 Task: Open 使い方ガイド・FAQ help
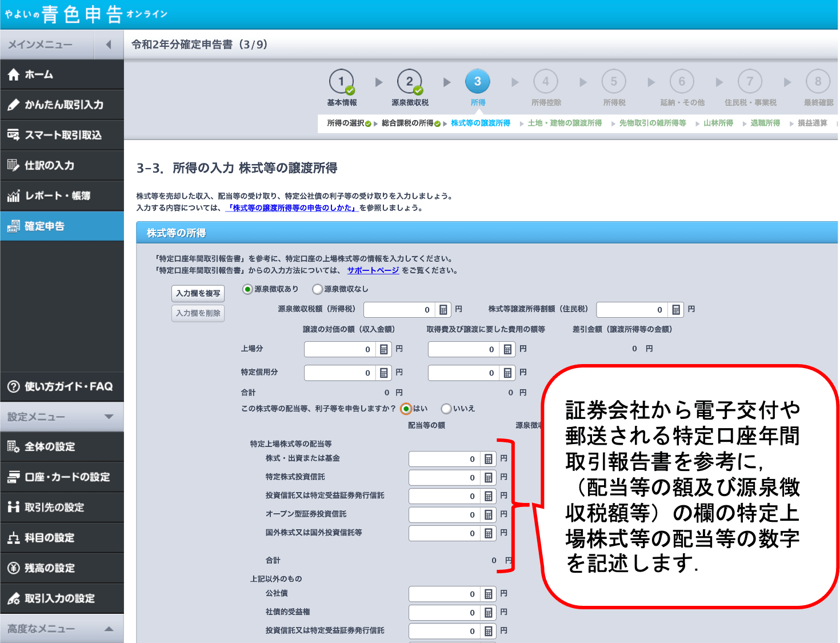(62, 386)
